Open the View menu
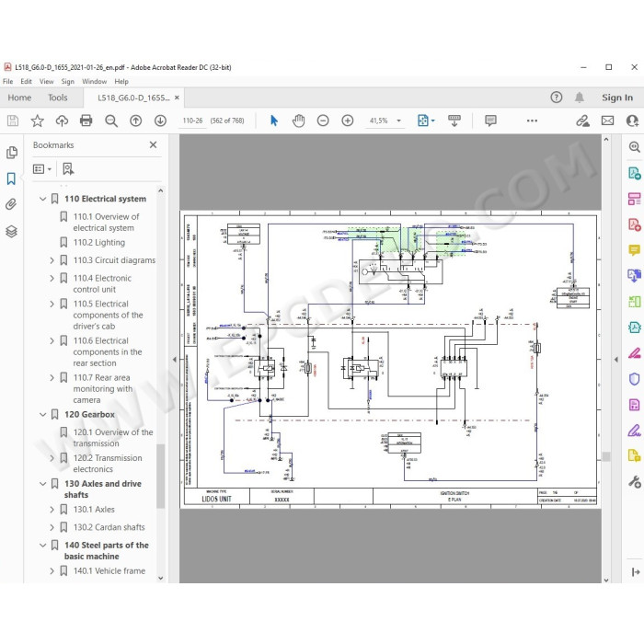This screenshot has width=644, height=644. click(46, 81)
